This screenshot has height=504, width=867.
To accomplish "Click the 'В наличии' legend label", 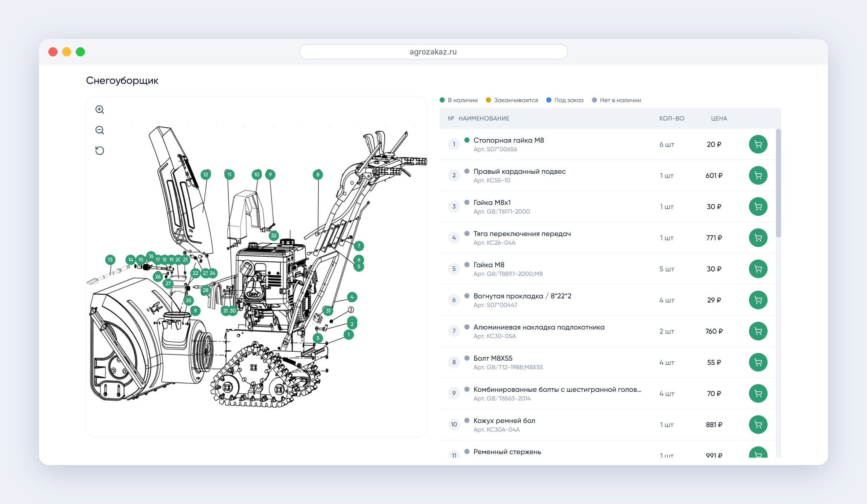I will pos(462,100).
